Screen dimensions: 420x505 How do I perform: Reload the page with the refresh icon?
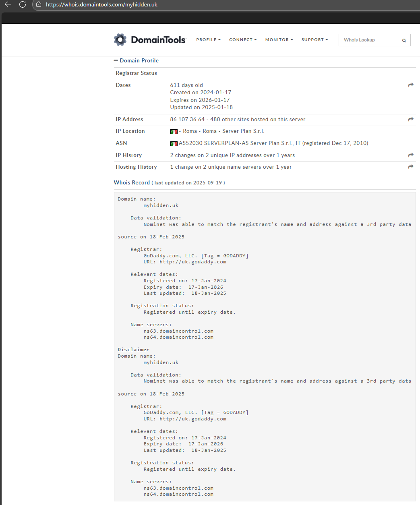click(23, 4)
